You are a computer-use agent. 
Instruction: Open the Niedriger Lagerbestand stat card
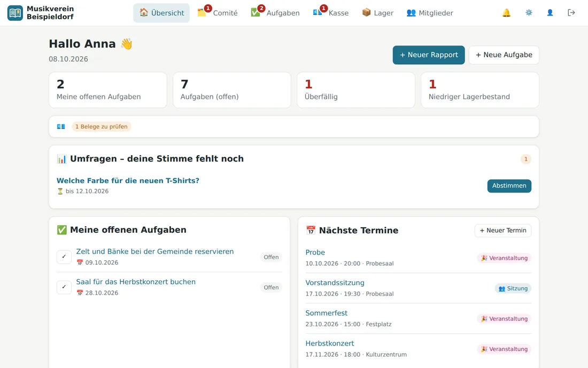tap(480, 90)
